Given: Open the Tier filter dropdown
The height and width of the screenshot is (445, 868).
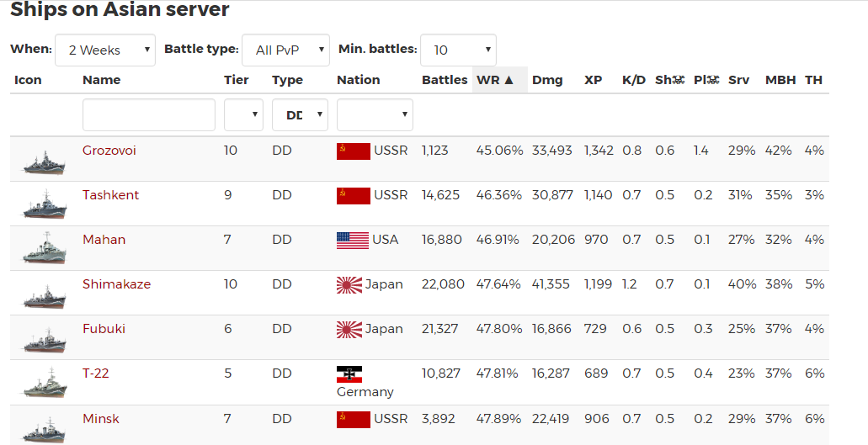Looking at the screenshot, I should tap(243, 115).
